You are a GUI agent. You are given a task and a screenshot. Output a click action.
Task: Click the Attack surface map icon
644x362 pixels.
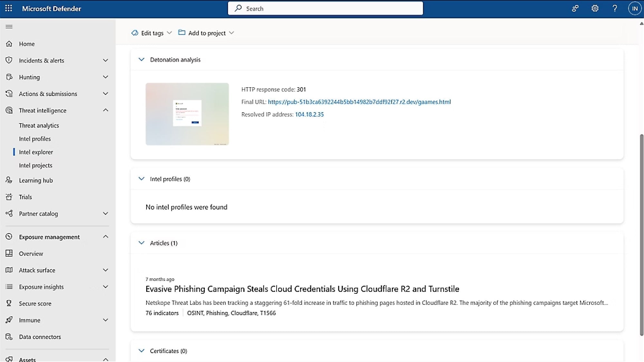click(9, 270)
